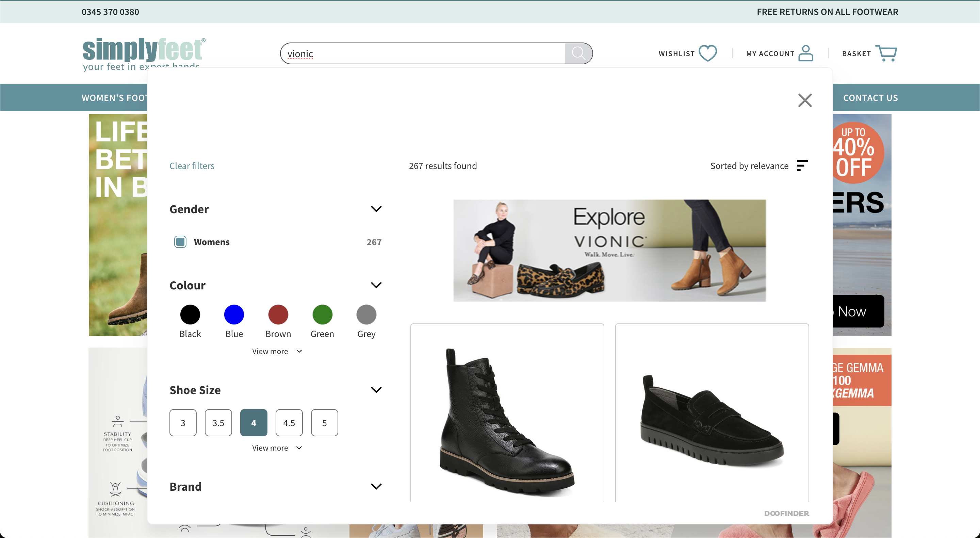Select shoe size 4.5
The height and width of the screenshot is (538, 980).
click(289, 422)
